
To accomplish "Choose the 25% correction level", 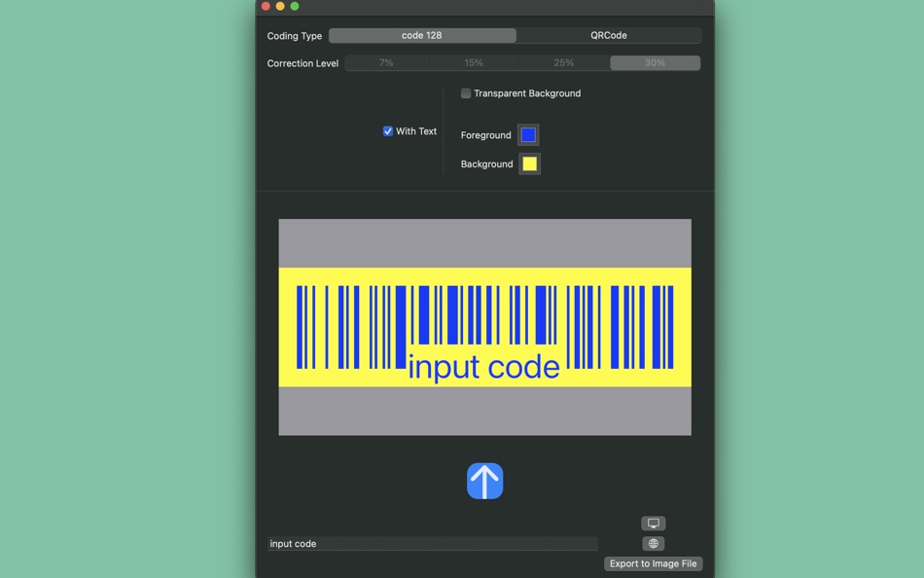I will 564,63.
